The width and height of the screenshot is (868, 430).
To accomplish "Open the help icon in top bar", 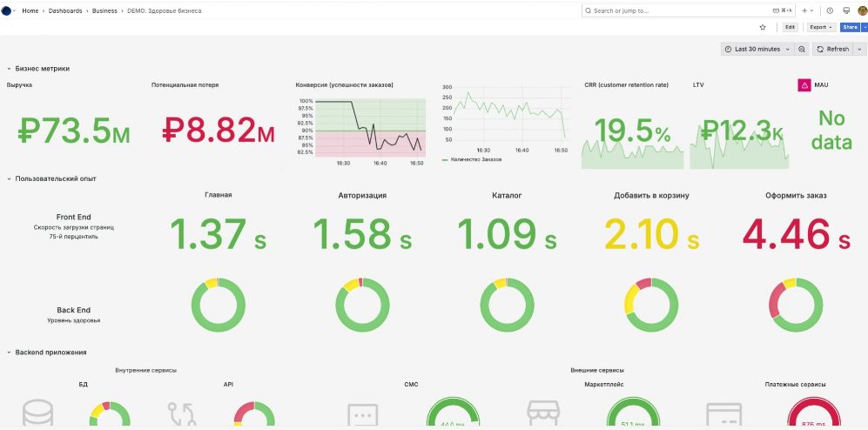I will (x=830, y=10).
